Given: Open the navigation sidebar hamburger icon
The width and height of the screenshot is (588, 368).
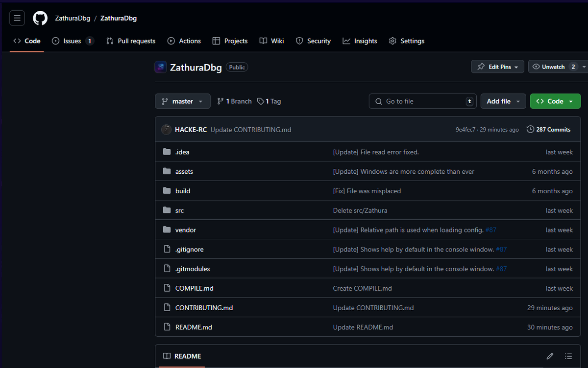Looking at the screenshot, I should pyautogui.click(x=17, y=18).
